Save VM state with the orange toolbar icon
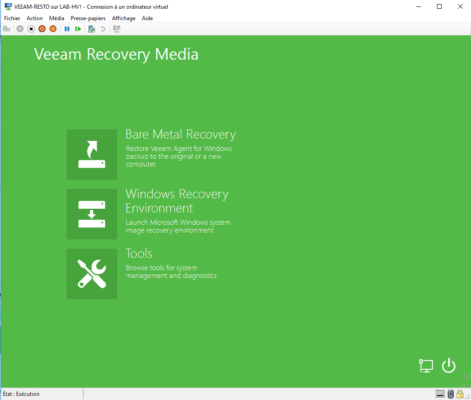The width and height of the screenshot is (471, 400). (53, 29)
